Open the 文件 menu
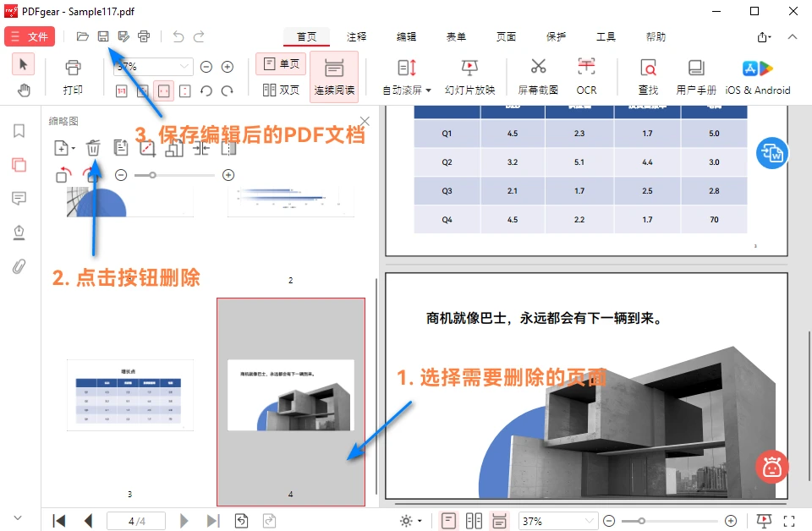812x531 pixels. (30, 36)
